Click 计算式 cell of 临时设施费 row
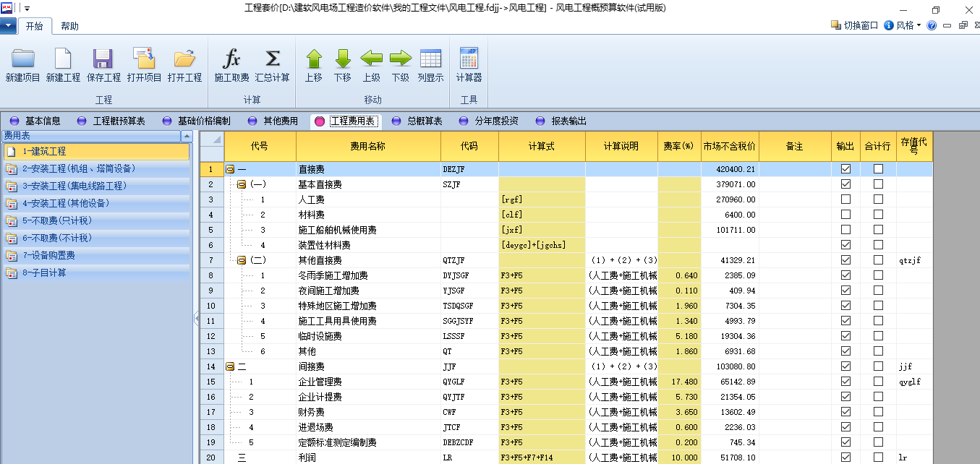Viewport: 980px width, 464px height. (x=542, y=336)
